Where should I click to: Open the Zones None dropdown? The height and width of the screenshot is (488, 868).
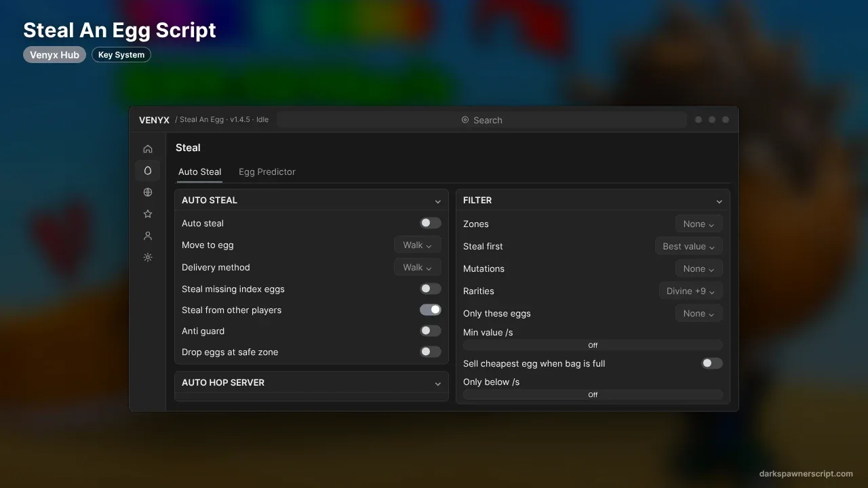click(x=699, y=224)
